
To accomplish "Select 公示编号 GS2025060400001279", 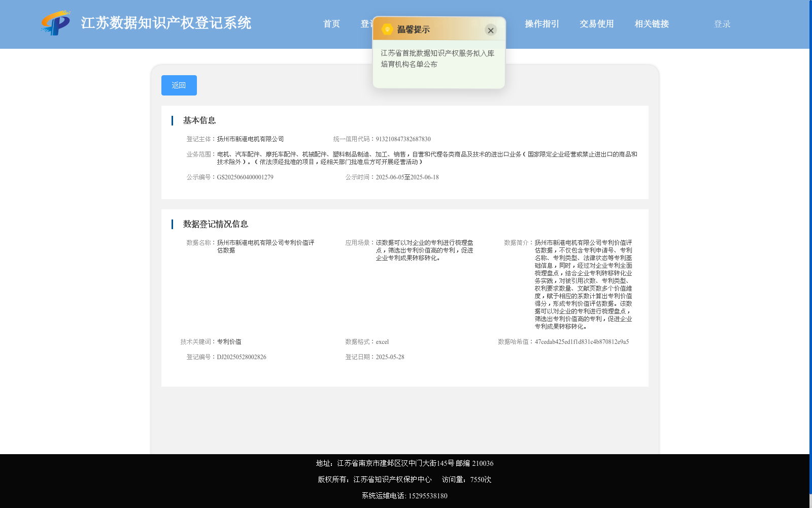I will pyautogui.click(x=245, y=177).
